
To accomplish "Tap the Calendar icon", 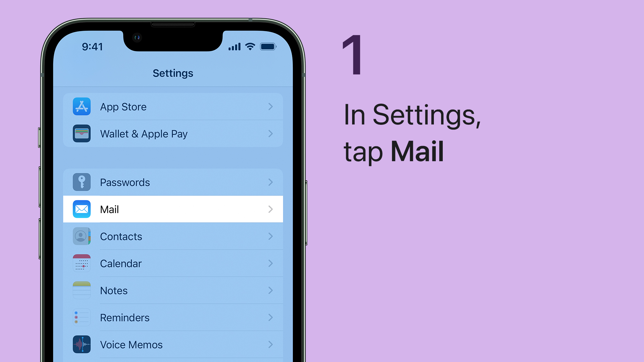I will tap(81, 263).
